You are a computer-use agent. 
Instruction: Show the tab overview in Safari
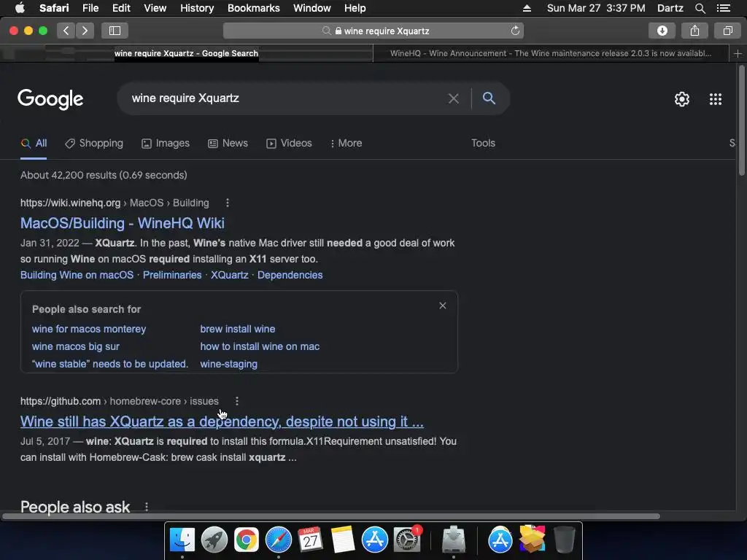click(x=727, y=31)
